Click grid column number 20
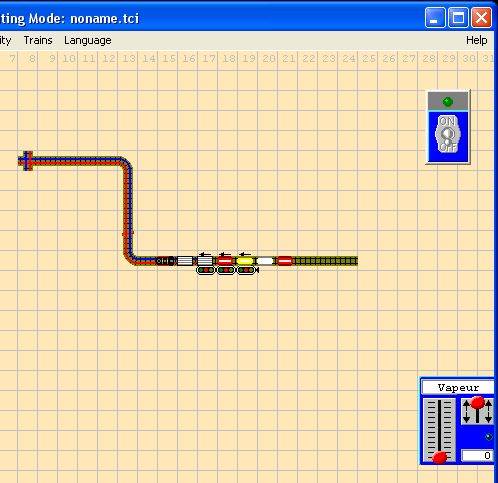Screen dimensions: 498x483 269,59
